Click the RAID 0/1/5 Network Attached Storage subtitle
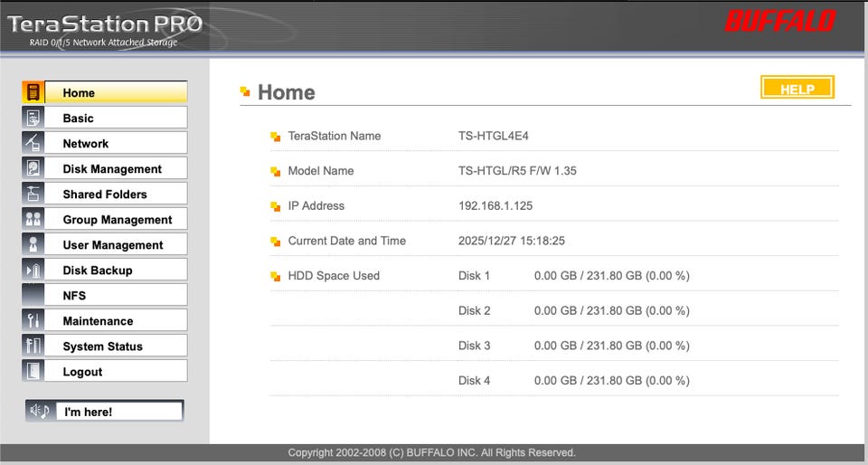Screen dimensions: 868x465 pos(103,43)
